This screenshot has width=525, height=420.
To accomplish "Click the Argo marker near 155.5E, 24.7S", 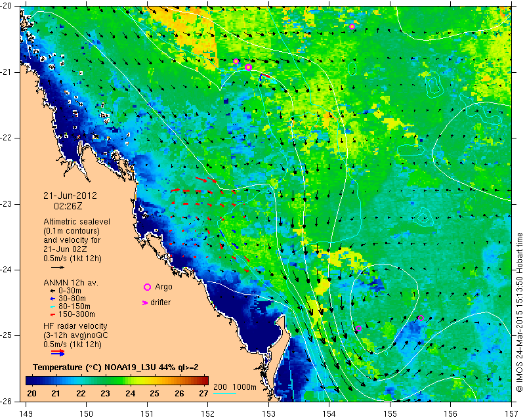I will pyautogui.click(x=421, y=318).
